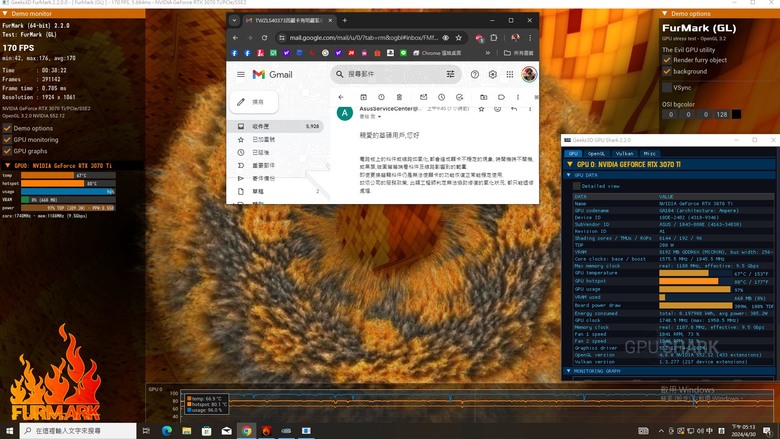Open more actions dots in Gmail toolbar

coord(518,97)
